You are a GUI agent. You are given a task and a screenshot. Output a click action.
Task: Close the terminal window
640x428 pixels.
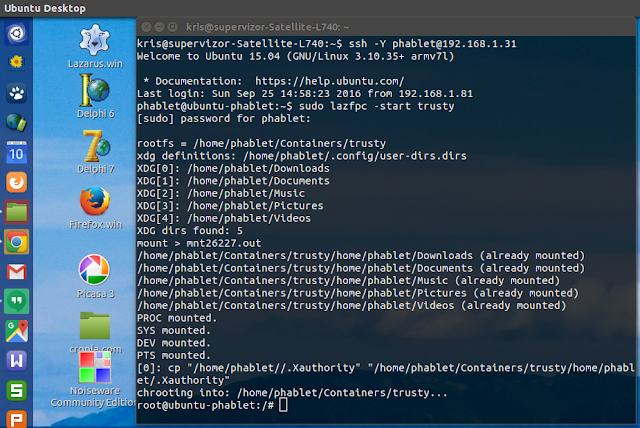pos(146,27)
